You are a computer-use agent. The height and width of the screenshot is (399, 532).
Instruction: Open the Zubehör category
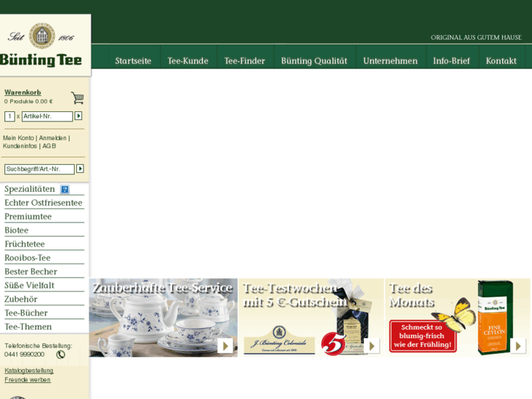click(20, 299)
